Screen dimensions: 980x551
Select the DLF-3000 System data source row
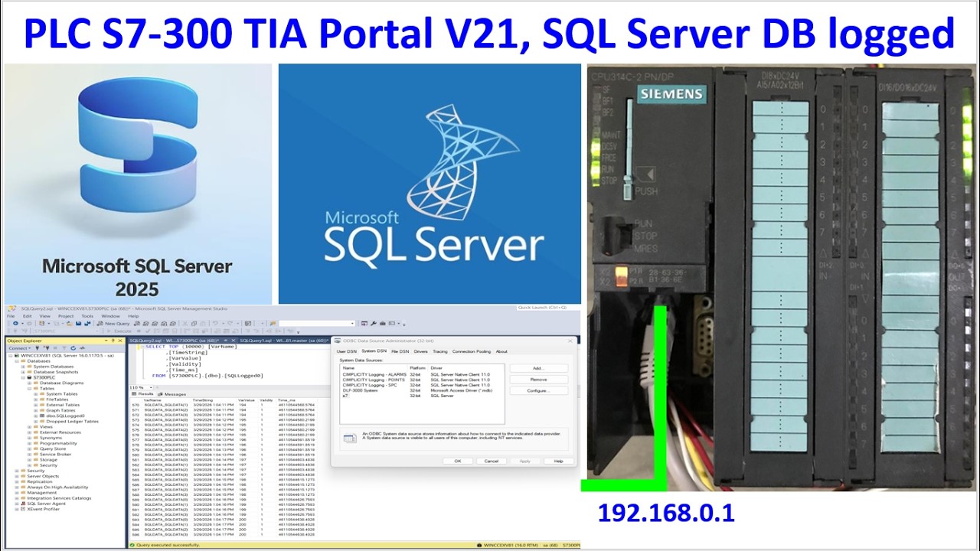click(x=422, y=390)
